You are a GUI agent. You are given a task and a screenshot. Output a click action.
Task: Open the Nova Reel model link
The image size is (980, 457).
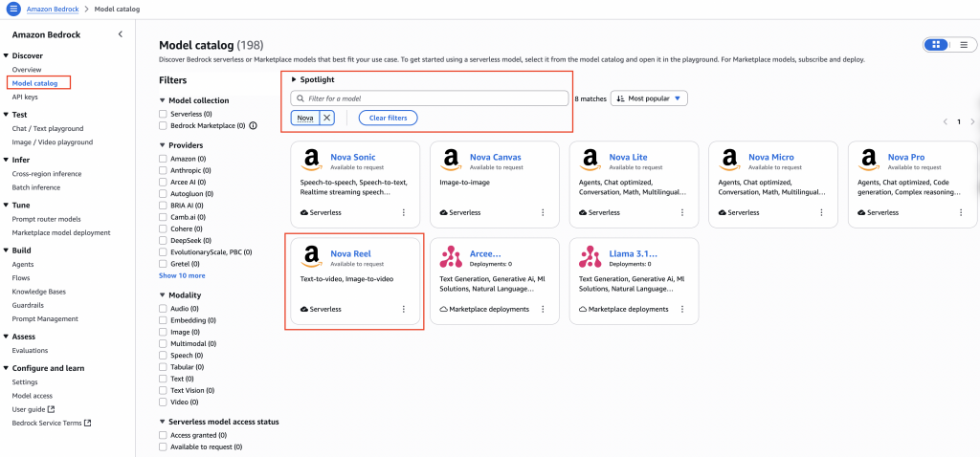[350, 253]
